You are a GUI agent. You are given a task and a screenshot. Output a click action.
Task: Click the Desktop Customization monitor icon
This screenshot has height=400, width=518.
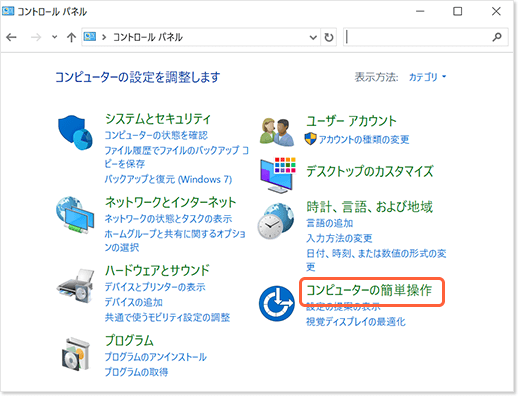click(x=278, y=175)
